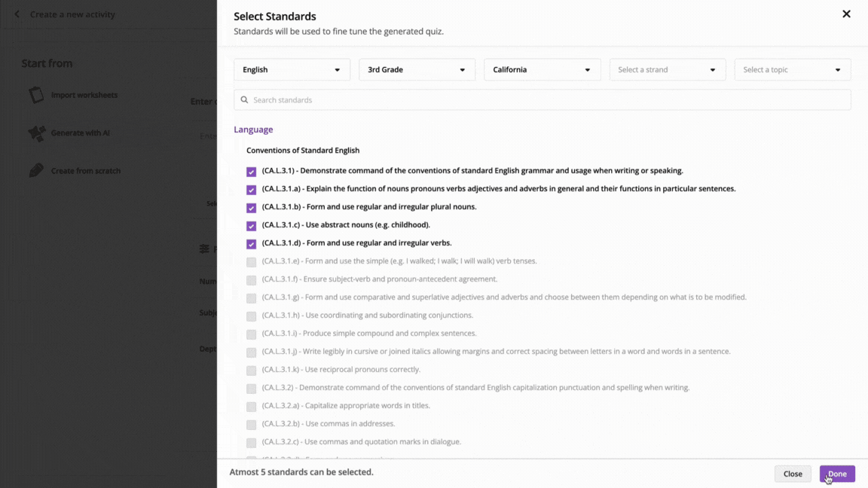This screenshot has height=488, width=868.
Task: Click the Generate with AI sparkle icon
Action: click(x=36, y=133)
